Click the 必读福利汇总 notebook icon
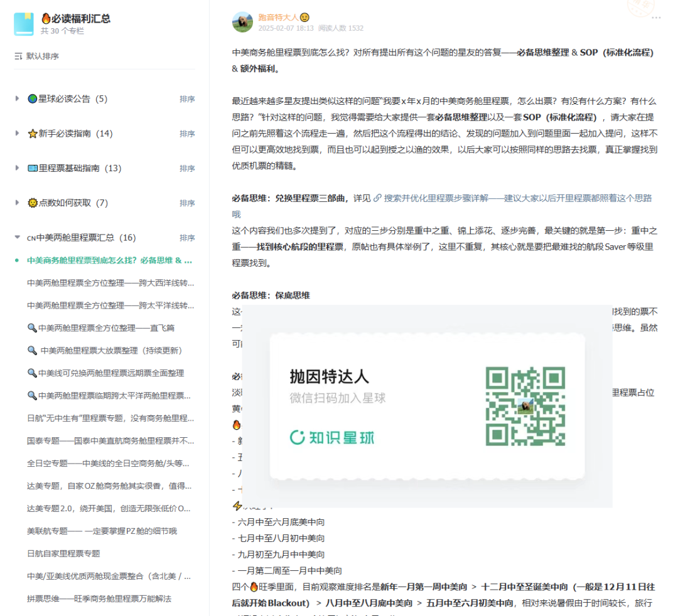Image resolution: width=678 pixels, height=616 pixels. [x=23, y=24]
